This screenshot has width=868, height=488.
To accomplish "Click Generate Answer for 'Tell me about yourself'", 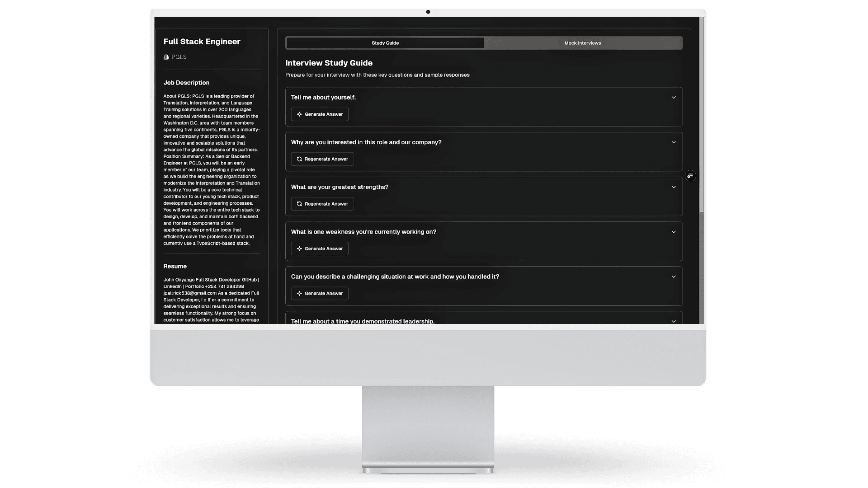I will click(320, 114).
